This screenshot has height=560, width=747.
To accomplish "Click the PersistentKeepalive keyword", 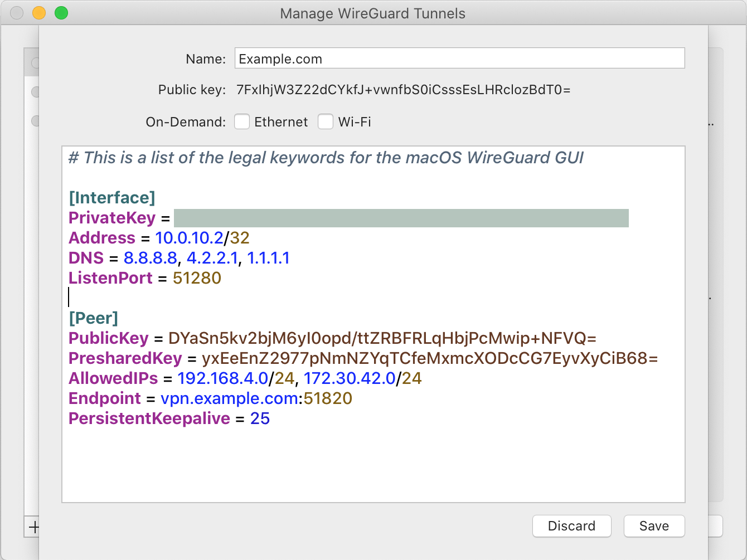I will click(x=149, y=418).
